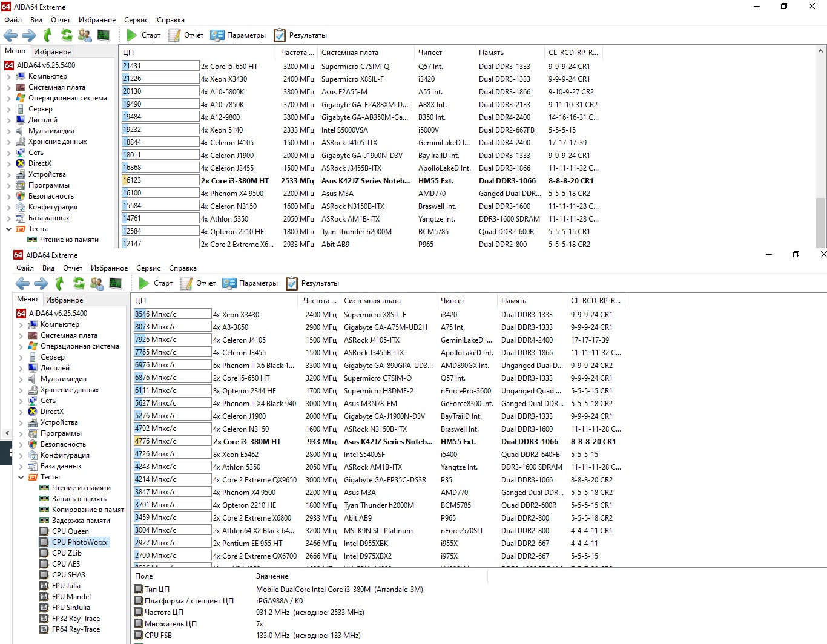
Task: Open the Файл menu in the front window
Action: (25, 268)
